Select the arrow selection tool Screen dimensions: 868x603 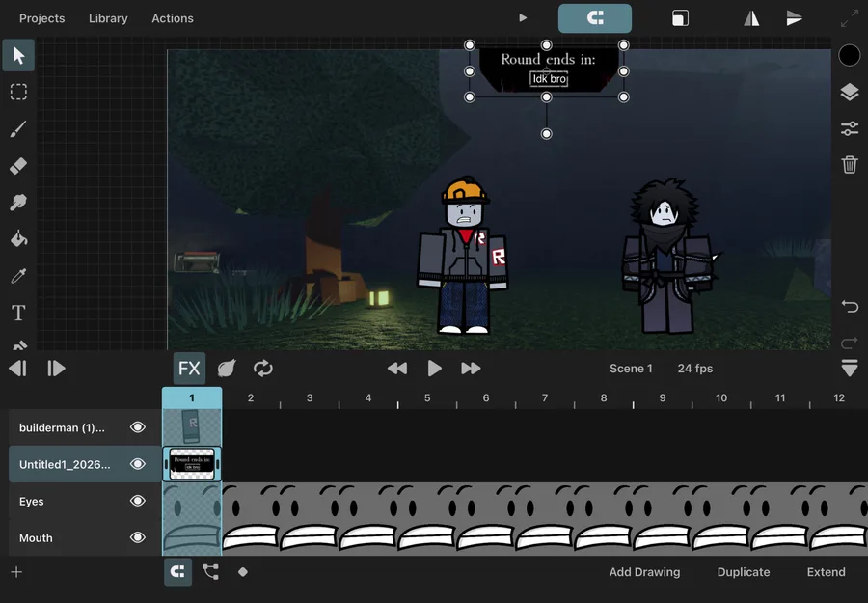coord(18,55)
